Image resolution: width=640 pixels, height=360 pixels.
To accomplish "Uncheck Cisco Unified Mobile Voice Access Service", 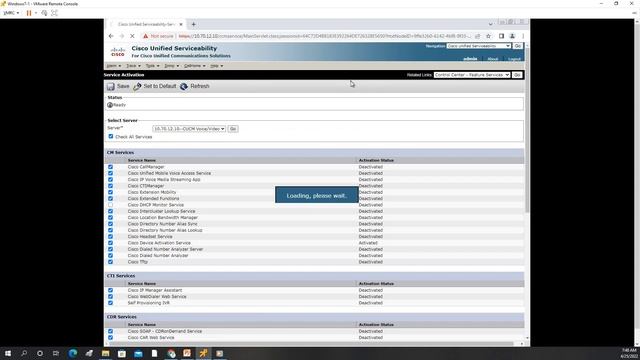I will click(111, 173).
